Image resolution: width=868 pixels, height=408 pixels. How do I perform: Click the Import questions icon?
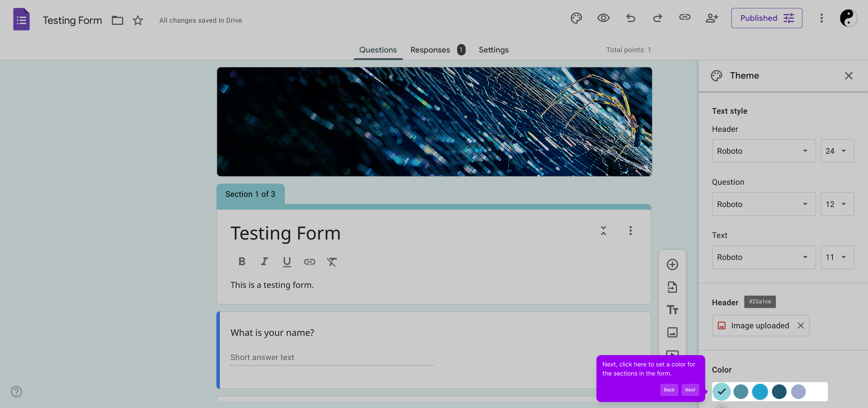pos(672,287)
